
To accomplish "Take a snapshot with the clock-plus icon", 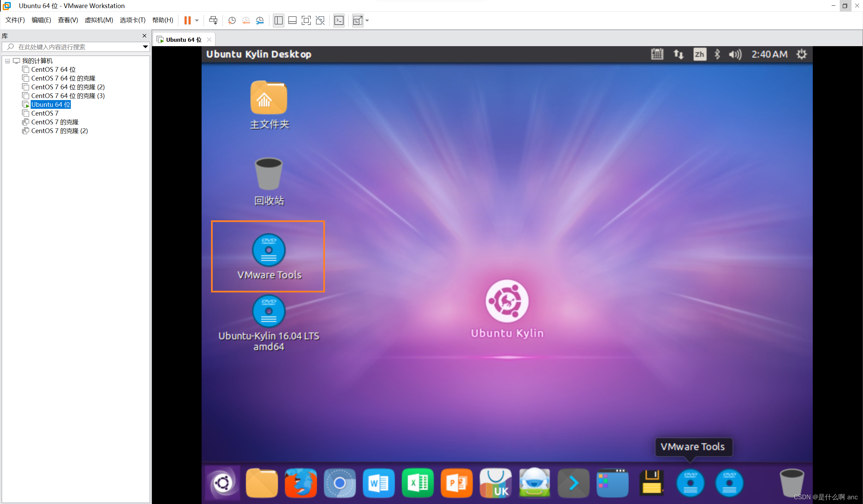I will click(232, 20).
